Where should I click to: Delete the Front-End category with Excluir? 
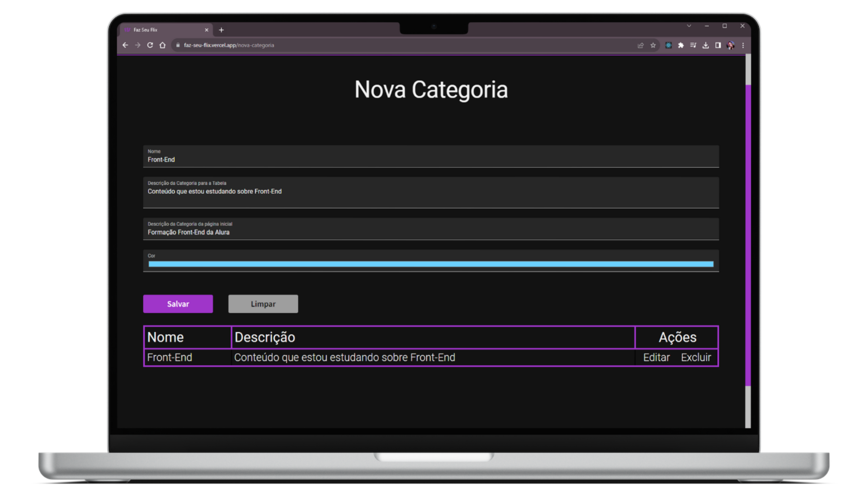[x=696, y=357]
